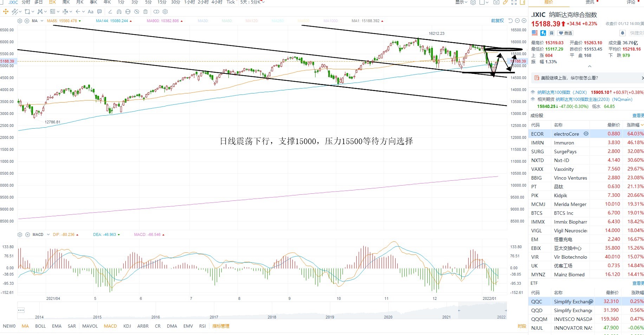Expand the MA indicator type dropdown
The width and height of the screenshot is (644, 335).
[42, 21]
